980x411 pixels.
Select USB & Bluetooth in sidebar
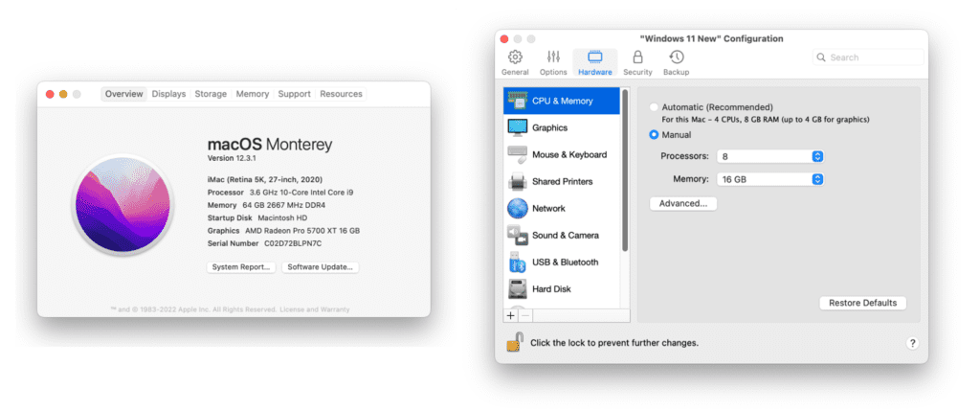click(x=565, y=262)
